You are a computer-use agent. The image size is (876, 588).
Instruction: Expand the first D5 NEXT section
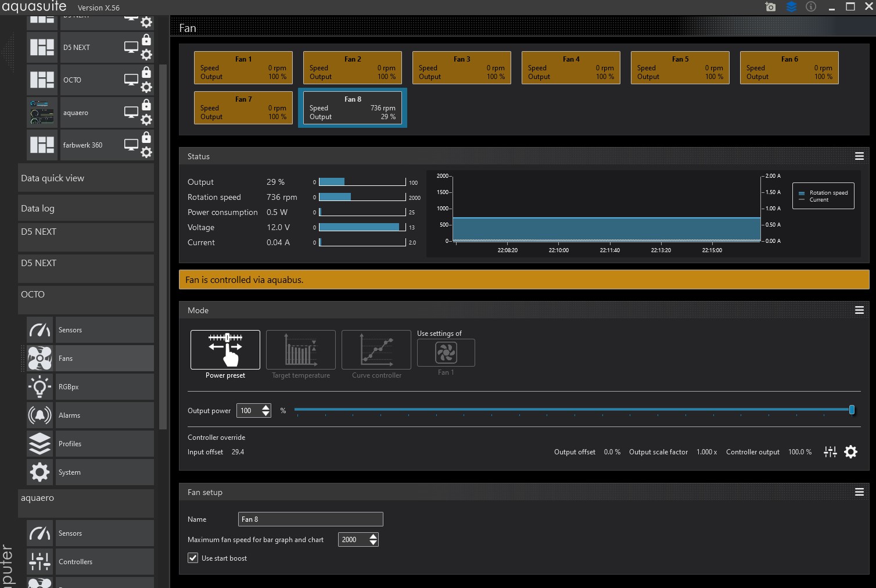pyautogui.click(x=86, y=238)
